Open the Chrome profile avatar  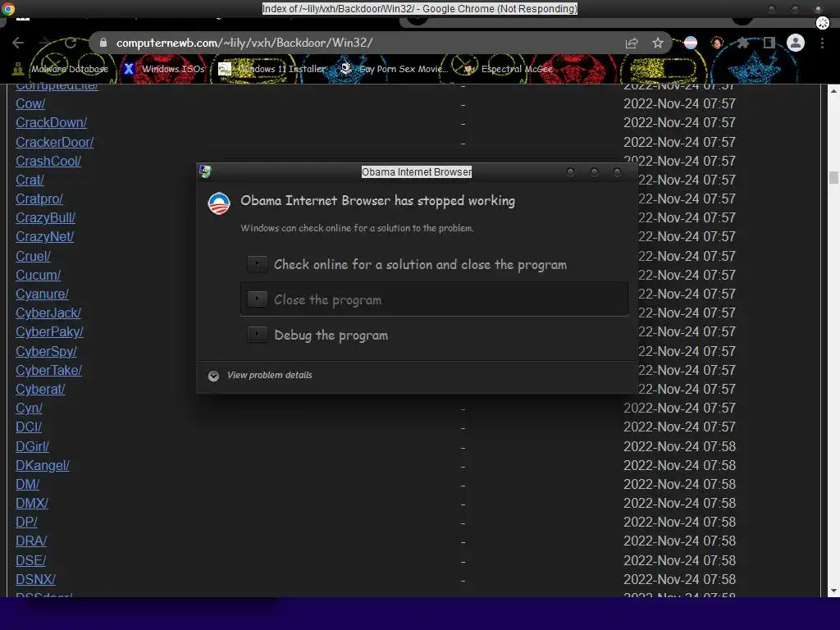click(796, 43)
